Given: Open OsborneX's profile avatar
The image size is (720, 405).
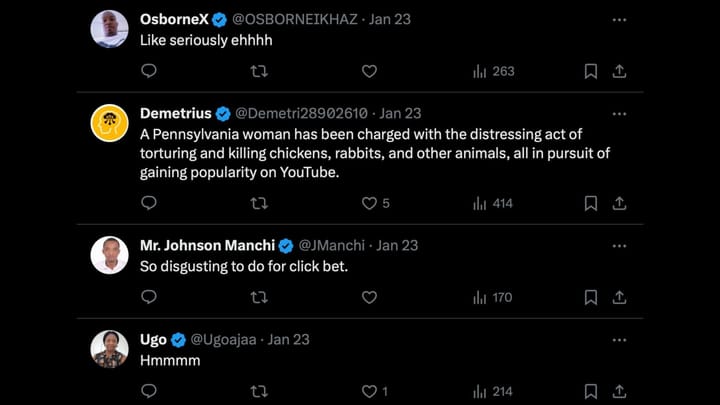Looking at the screenshot, I should [109, 29].
